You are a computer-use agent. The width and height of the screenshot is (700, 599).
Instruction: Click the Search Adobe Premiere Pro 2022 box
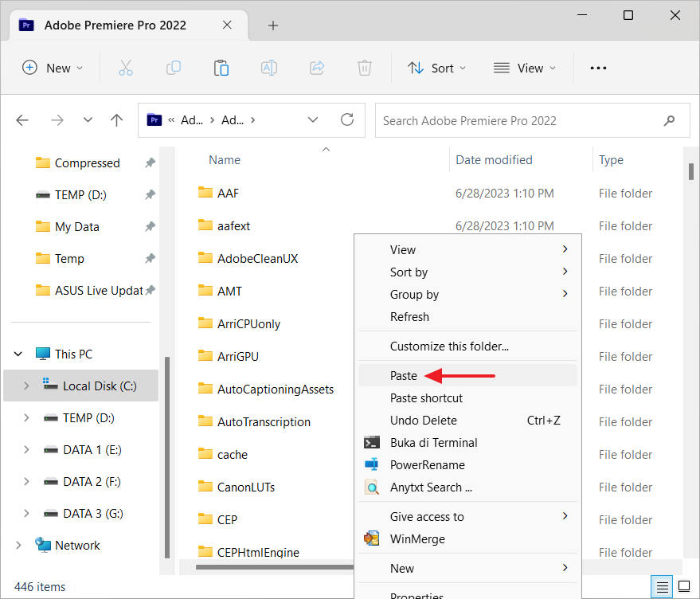point(518,121)
